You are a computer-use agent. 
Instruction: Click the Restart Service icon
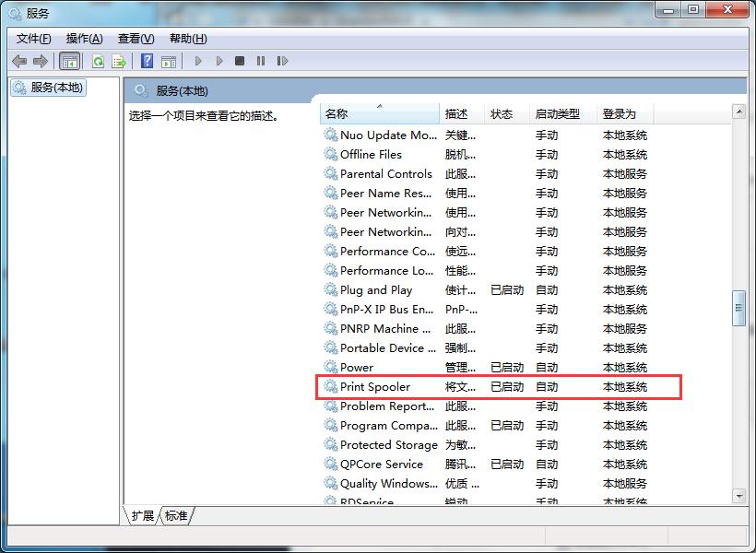(282, 61)
